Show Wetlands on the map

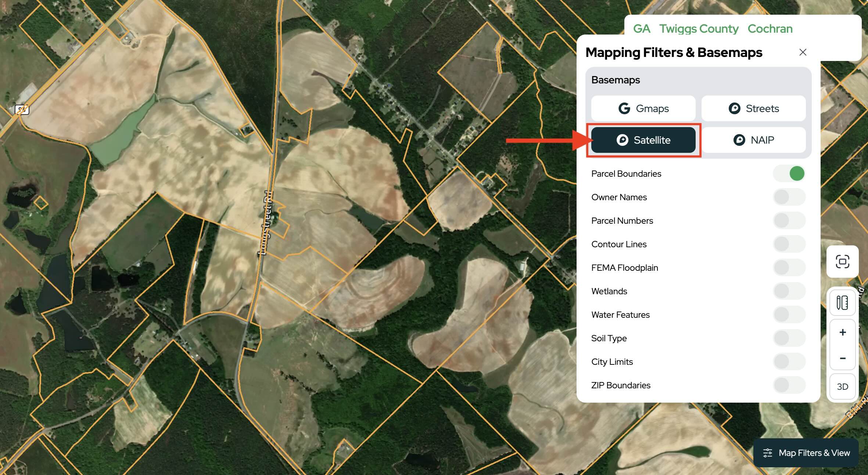pos(789,291)
